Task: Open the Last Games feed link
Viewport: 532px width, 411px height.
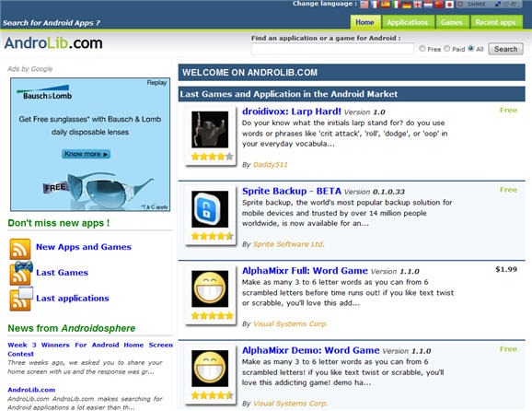Action: tap(62, 273)
